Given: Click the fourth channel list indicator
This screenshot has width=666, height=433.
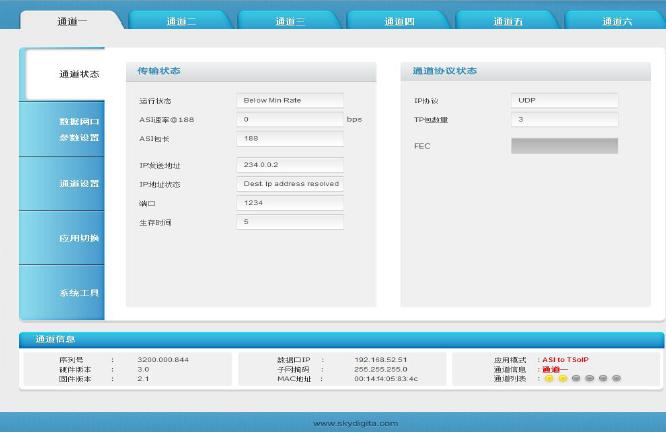Looking at the screenshot, I should pyautogui.click(x=590, y=378).
